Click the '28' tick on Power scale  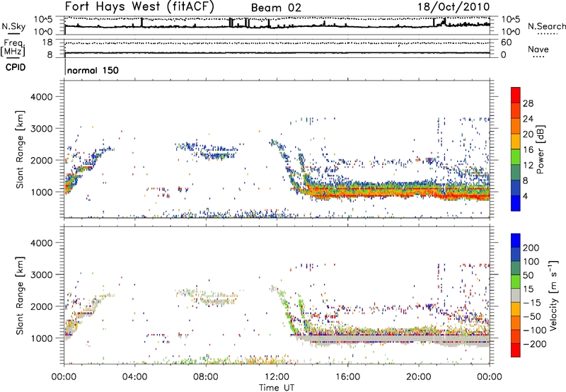pyautogui.click(x=528, y=103)
